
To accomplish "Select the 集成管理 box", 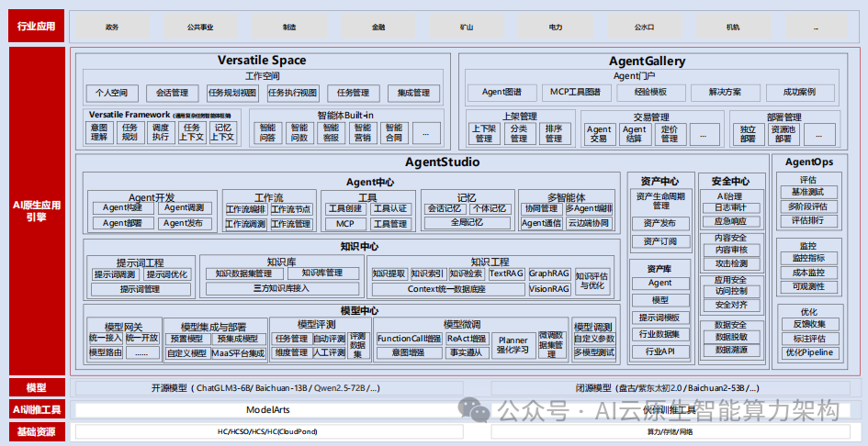I will pos(413,93).
